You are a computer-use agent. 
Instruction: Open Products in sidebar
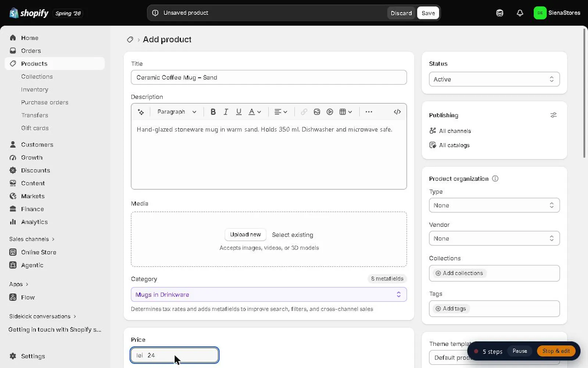point(55,64)
